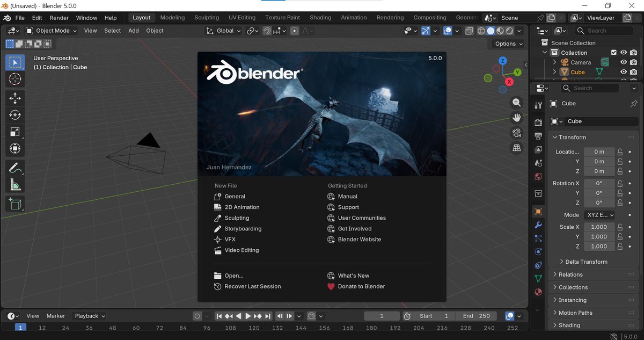Click Scale X value slider field
The image size is (644, 340).
click(x=599, y=227)
